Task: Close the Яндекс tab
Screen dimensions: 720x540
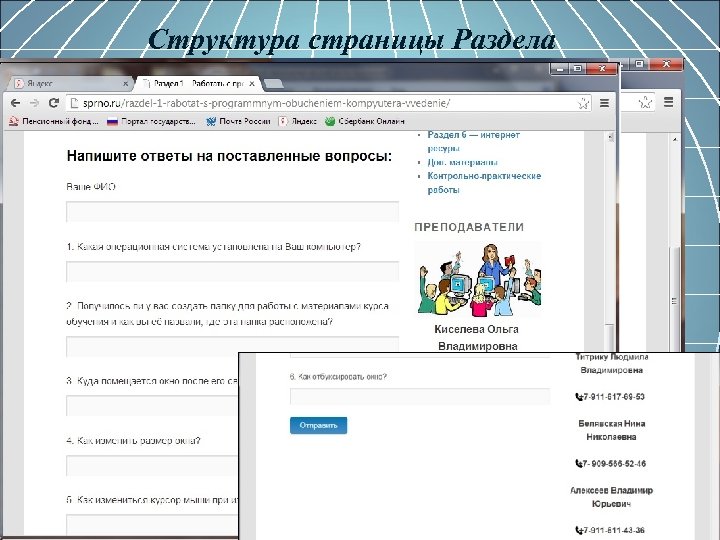Action: (125, 84)
